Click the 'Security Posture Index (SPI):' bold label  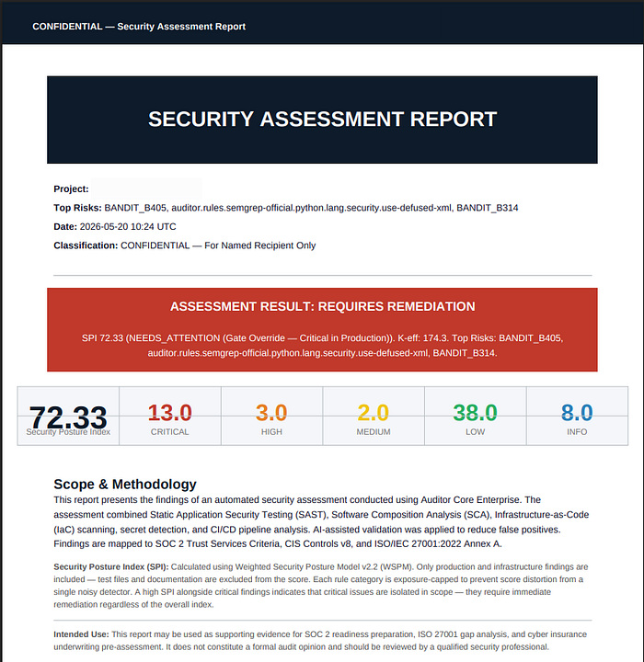pos(111,566)
